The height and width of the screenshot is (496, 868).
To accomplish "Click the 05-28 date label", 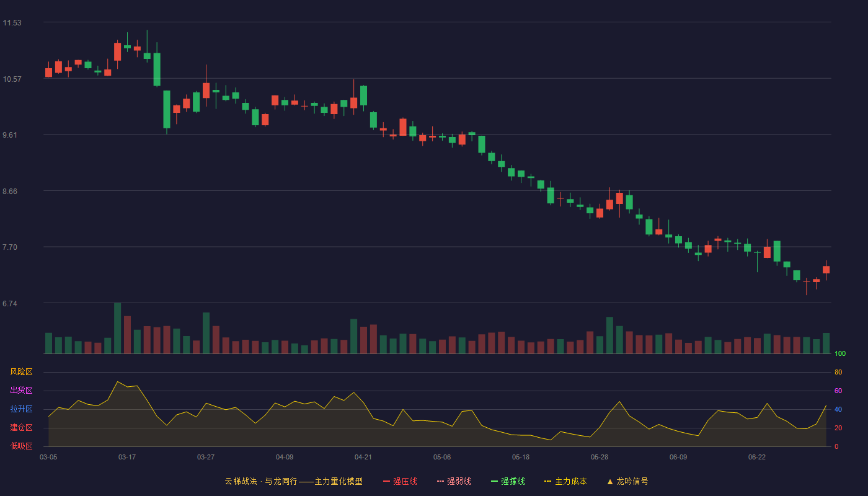I will click(600, 457).
